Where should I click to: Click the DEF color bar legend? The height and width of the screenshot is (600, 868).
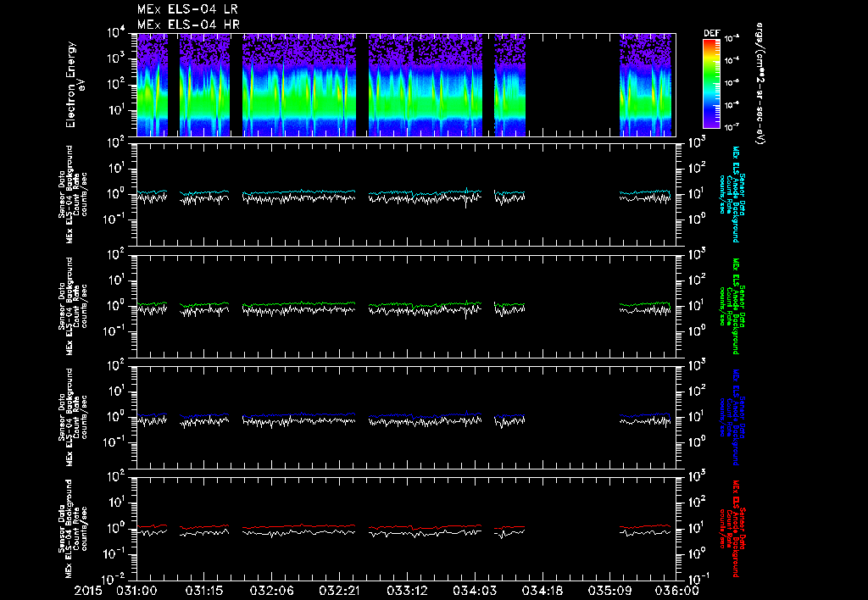711,84
